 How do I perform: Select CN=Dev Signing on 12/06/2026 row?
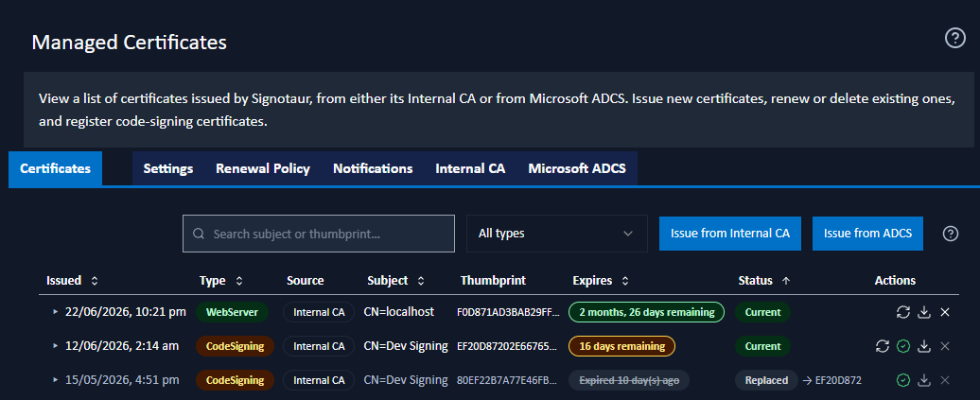point(406,345)
